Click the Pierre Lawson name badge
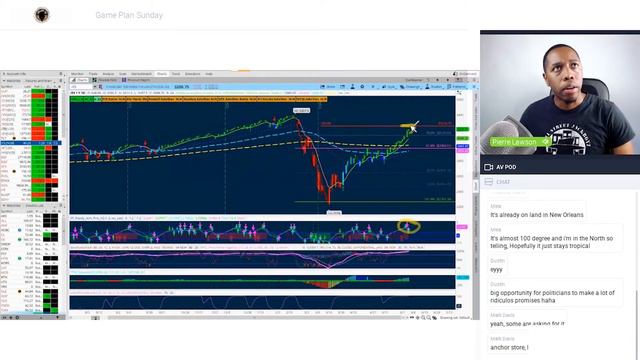The width and height of the screenshot is (640, 360). pos(520,142)
